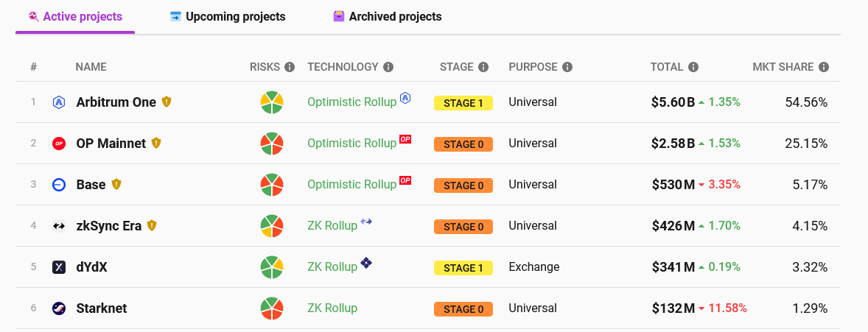Image resolution: width=868 pixels, height=332 pixels.
Task: Click the dYdX risk pie chart
Action: point(272,267)
